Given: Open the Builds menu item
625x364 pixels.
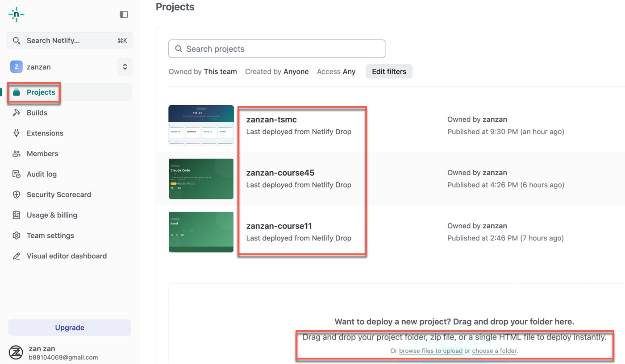Looking at the screenshot, I should pyautogui.click(x=69, y=113).
